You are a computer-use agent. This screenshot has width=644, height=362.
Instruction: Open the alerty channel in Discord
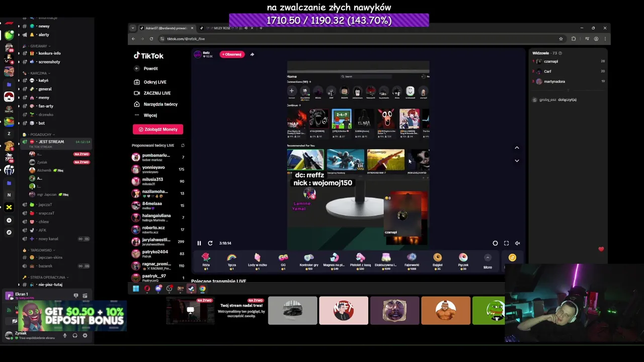click(44, 35)
